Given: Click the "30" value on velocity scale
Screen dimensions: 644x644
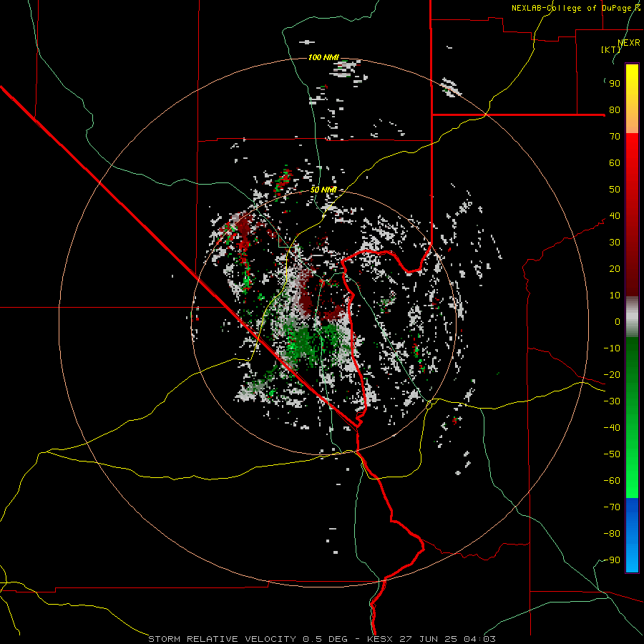Looking at the screenshot, I should click(x=615, y=243).
